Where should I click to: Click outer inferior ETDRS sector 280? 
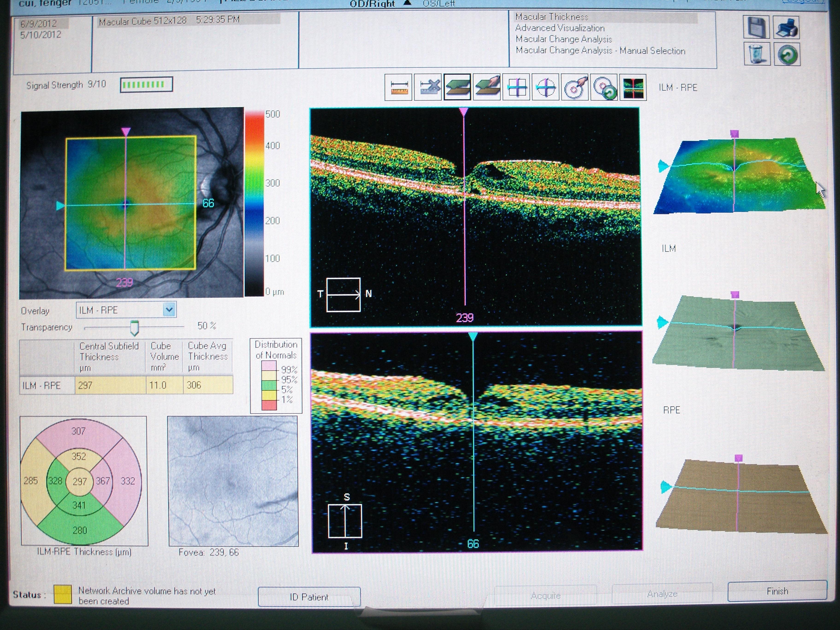click(80, 530)
